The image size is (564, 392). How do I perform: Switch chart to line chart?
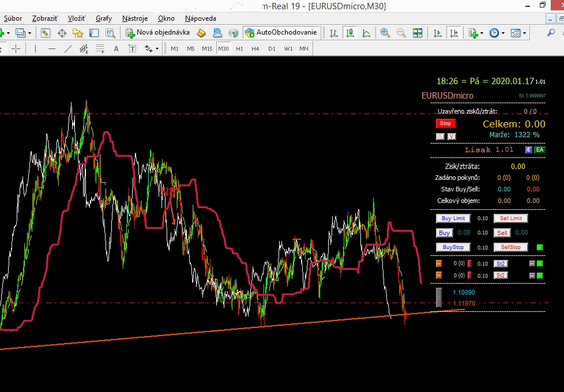[366, 33]
